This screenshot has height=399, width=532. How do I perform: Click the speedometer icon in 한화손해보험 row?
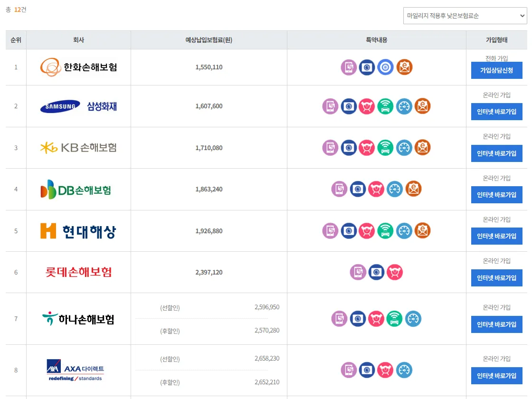tap(385, 67)
